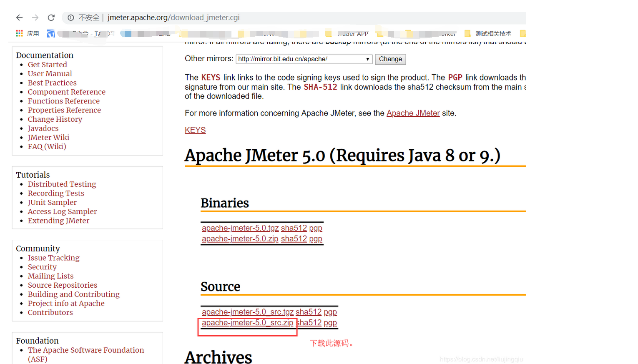The width and height of the screenshot is (638, 364).
Task: Select the Source heading
Action: coord(220,287)
